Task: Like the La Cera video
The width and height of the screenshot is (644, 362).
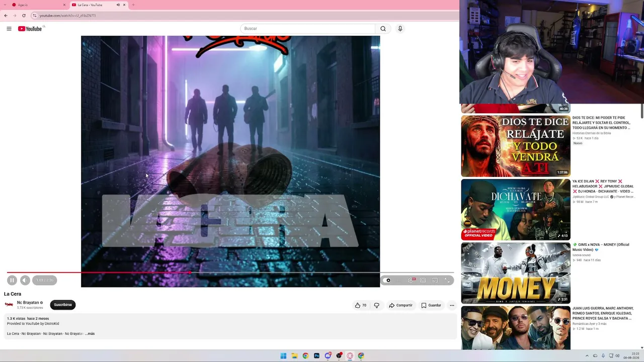Action: coord(361,305)
